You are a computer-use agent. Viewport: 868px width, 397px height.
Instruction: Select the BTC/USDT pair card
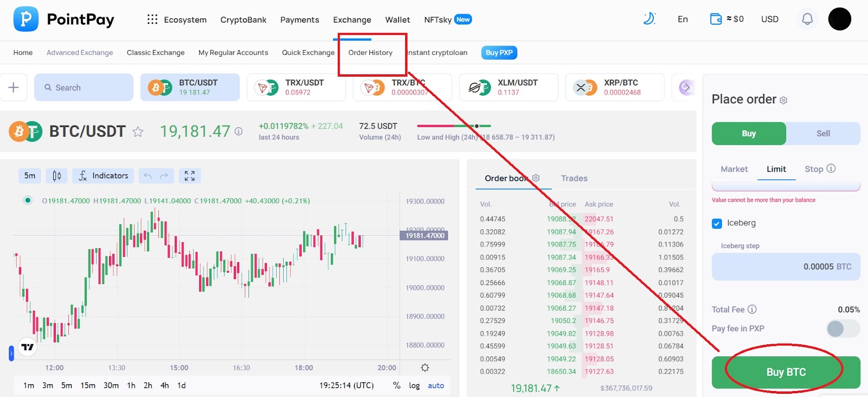[x=190, y=87]
